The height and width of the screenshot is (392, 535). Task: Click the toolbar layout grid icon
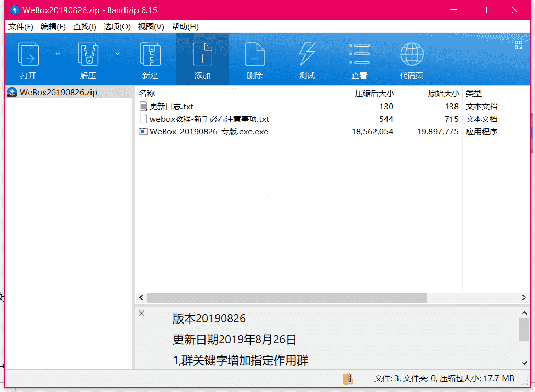click(518, 45)
